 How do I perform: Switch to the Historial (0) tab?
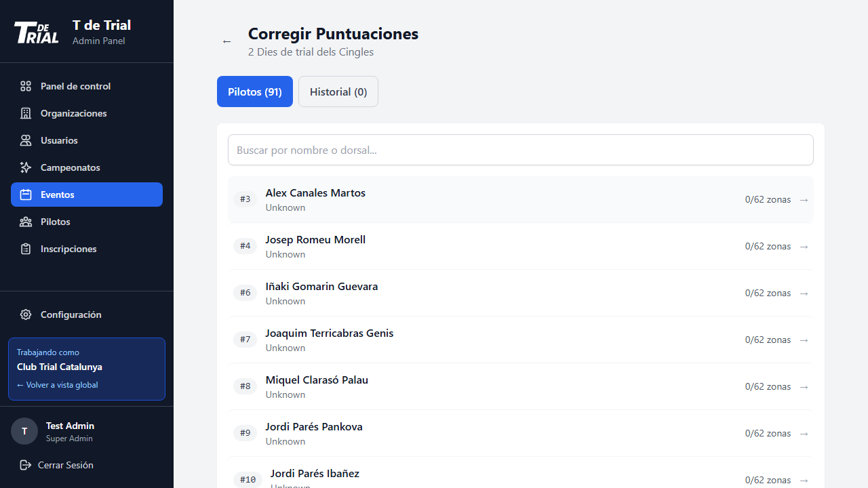pyautogui.click(x=338, y=91)
